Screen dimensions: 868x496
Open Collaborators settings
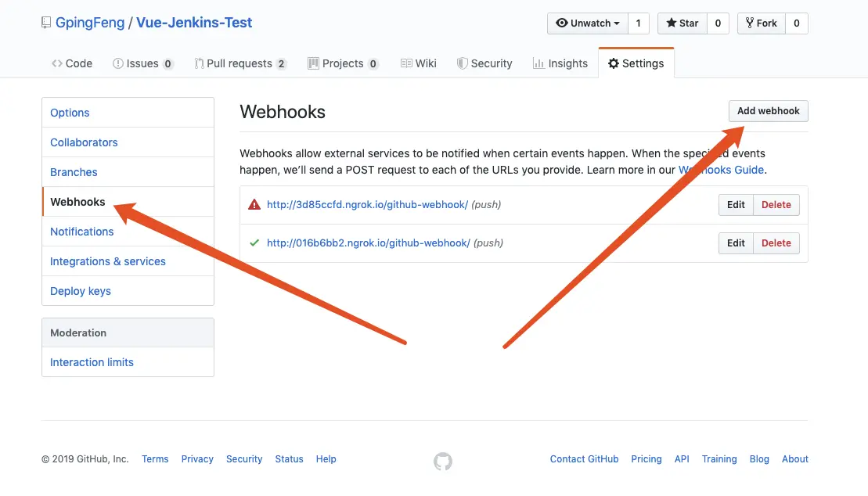pos(128,142)
